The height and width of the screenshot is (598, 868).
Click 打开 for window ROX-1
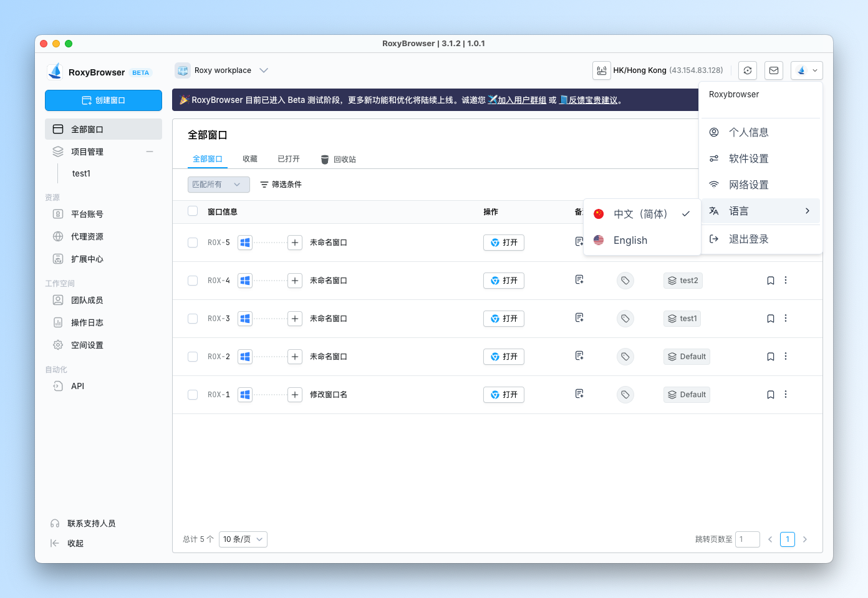[504, 395]
